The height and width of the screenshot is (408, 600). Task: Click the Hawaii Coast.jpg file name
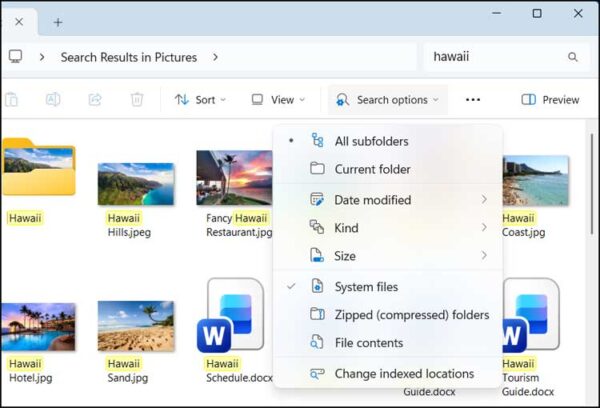click(x=523, y=225)
